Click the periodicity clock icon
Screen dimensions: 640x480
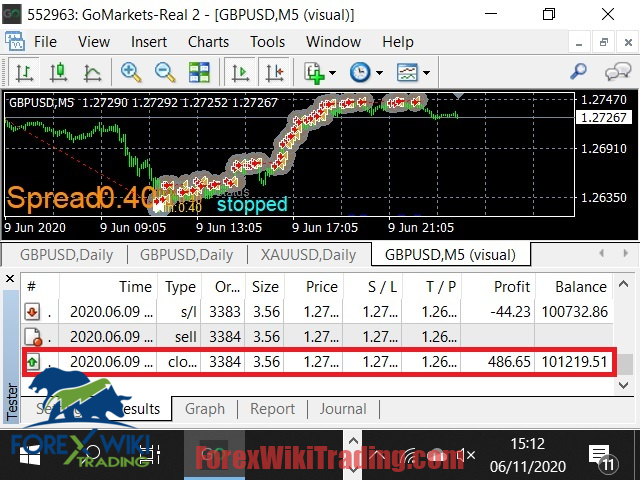click(x=360, y=73)
